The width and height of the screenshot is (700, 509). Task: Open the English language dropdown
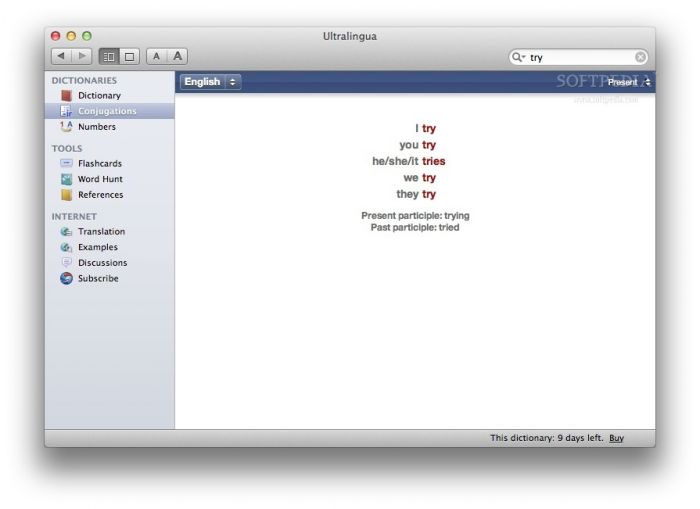(x=211, y=82)
